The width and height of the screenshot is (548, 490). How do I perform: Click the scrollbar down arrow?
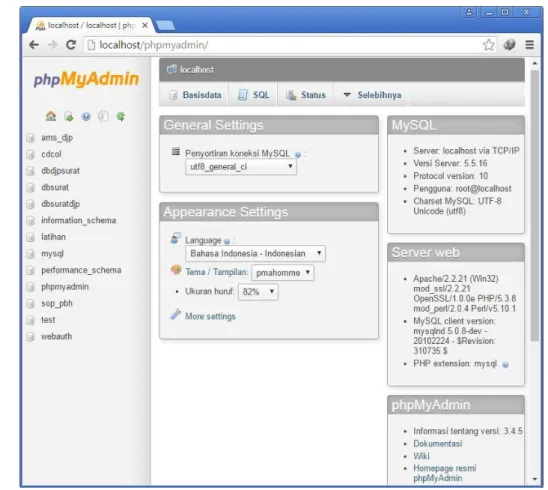[x=535, y=479]
